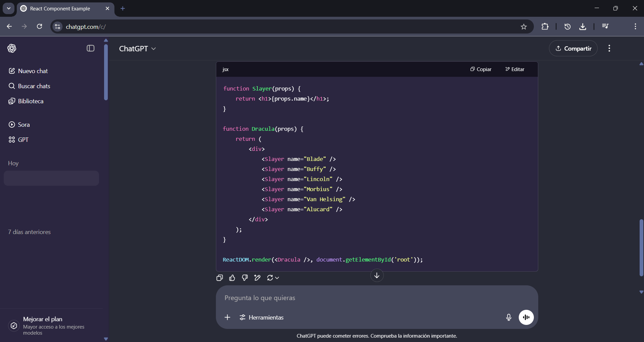Collapse the sidebar with the panel icon
This screenshot has height=342, width=644.
(90, 48)
